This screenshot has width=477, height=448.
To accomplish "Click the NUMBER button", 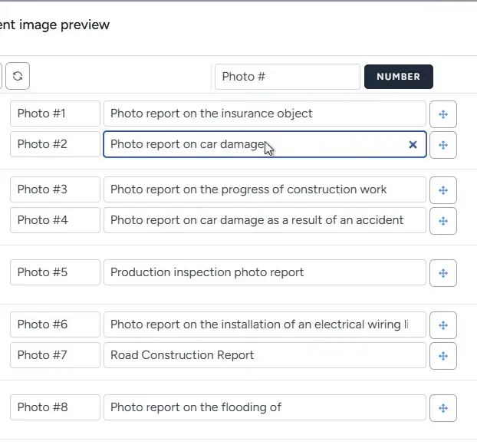I will point(399,77).
